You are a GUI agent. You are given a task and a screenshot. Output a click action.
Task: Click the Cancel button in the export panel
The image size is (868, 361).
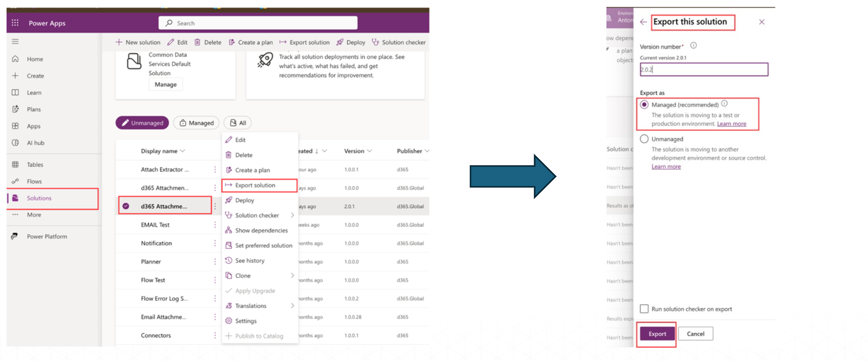695,334
